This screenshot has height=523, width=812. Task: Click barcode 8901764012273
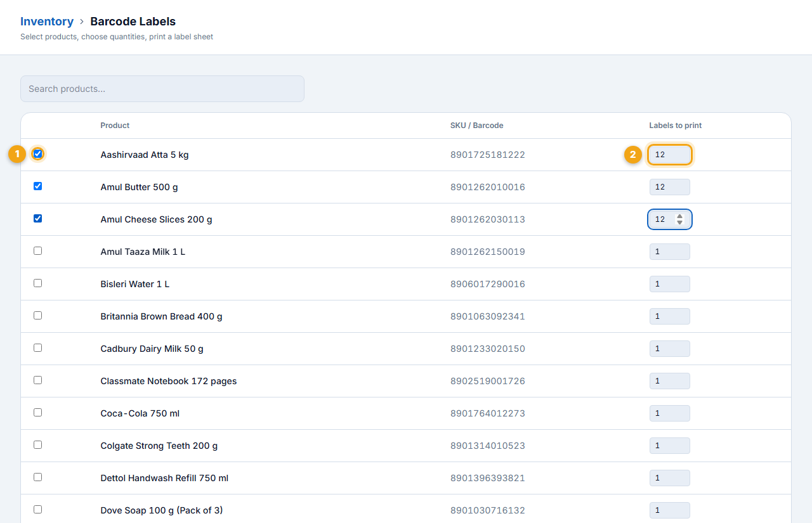click(x=488, y=413)
